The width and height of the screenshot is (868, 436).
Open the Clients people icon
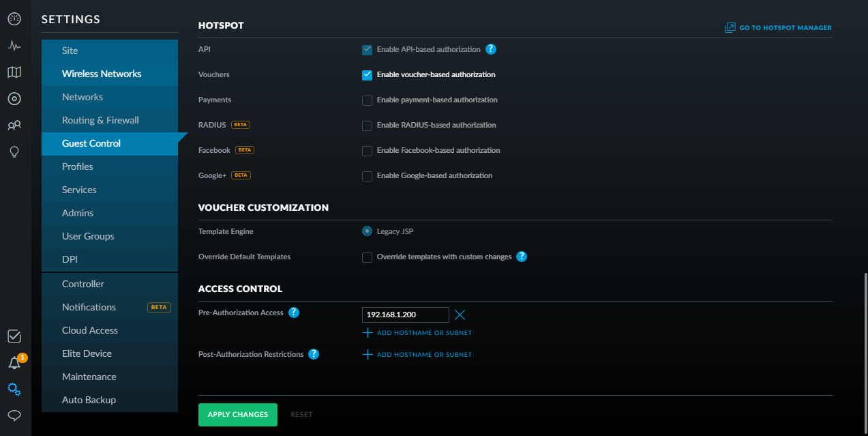(x=14, y=126)
